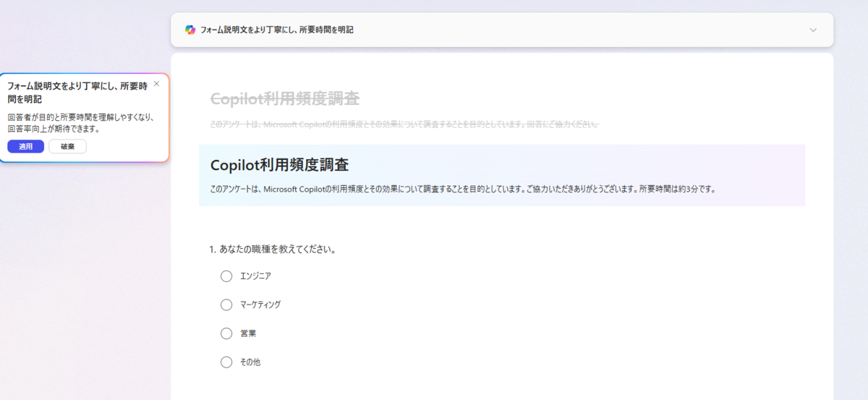Close the Copilot suggestion popup
The height and width of the screenshot is (400, 868).
pos(156,84)
